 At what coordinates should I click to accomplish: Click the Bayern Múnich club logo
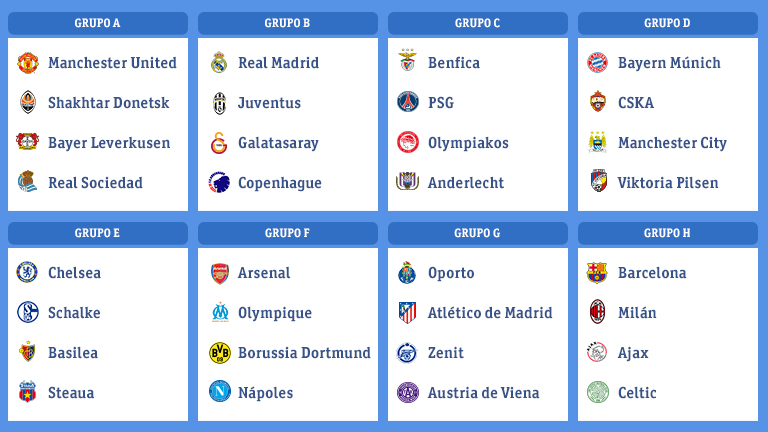point(597,63)
